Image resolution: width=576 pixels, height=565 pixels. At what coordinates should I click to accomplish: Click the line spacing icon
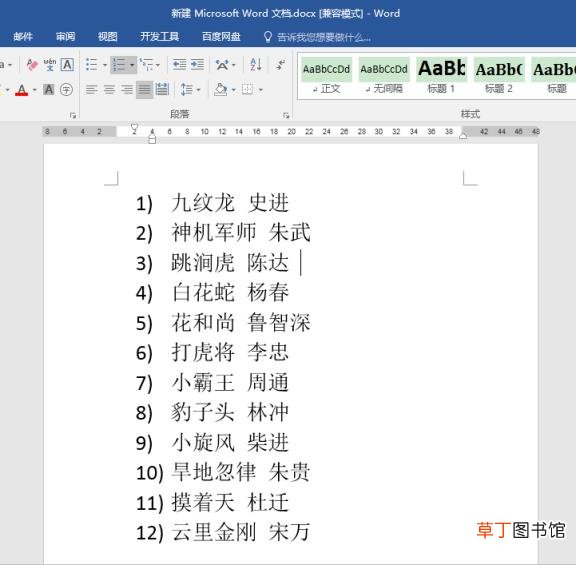187,89
